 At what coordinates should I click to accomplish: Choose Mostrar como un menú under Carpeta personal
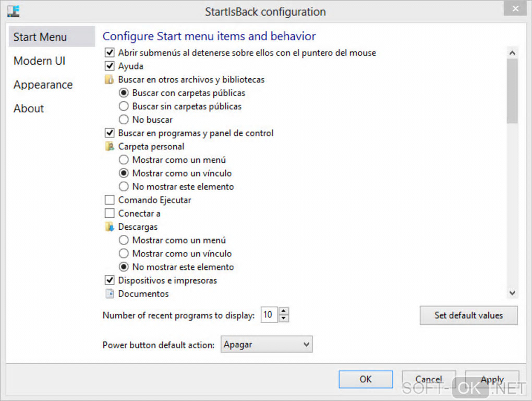coord(124,160)
